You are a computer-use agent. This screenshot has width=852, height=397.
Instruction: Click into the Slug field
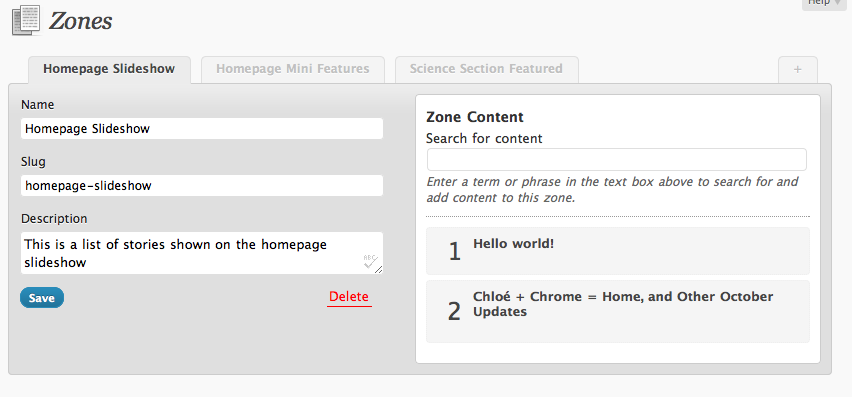pyautogui.click(x=202, y=186)
